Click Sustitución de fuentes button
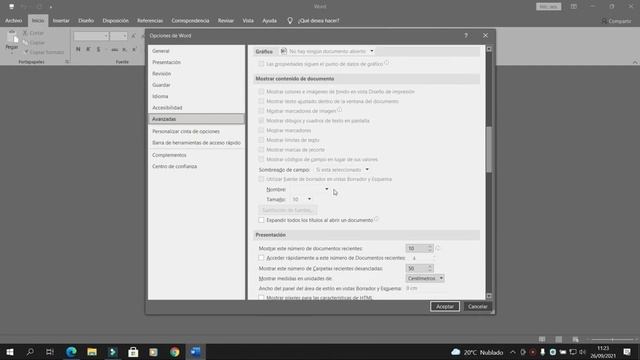 pyautogui.click(x=288, y=210)
